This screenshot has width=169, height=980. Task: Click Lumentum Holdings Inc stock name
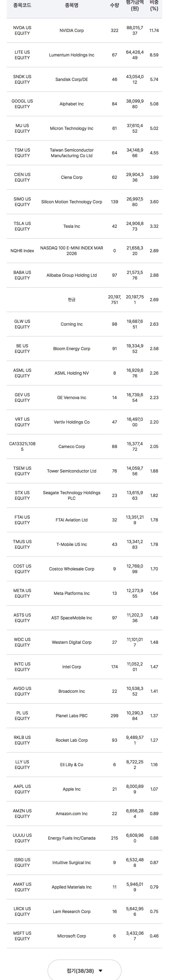tap(72, 55)
